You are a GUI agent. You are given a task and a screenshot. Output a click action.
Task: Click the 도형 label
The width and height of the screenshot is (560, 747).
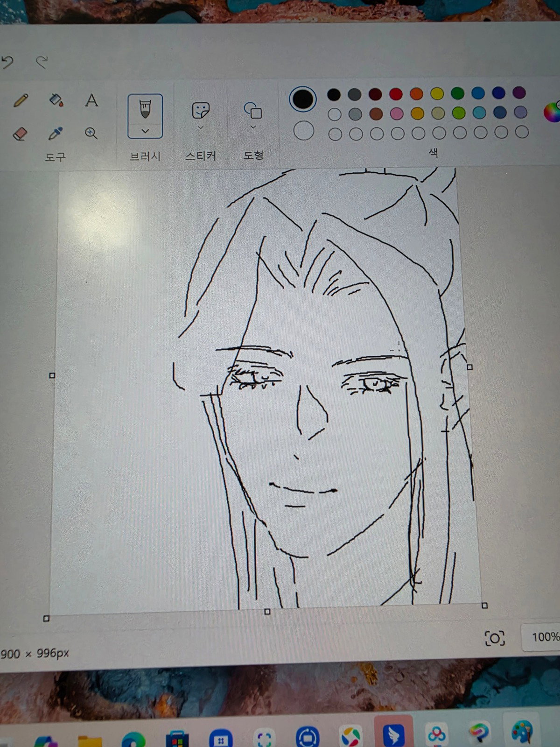tap(253, 155)
